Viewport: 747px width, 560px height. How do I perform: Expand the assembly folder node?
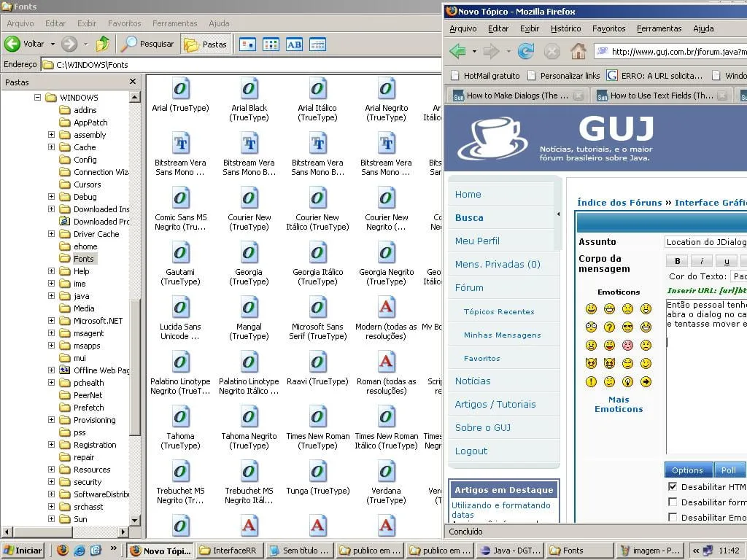tap(52, 135)
